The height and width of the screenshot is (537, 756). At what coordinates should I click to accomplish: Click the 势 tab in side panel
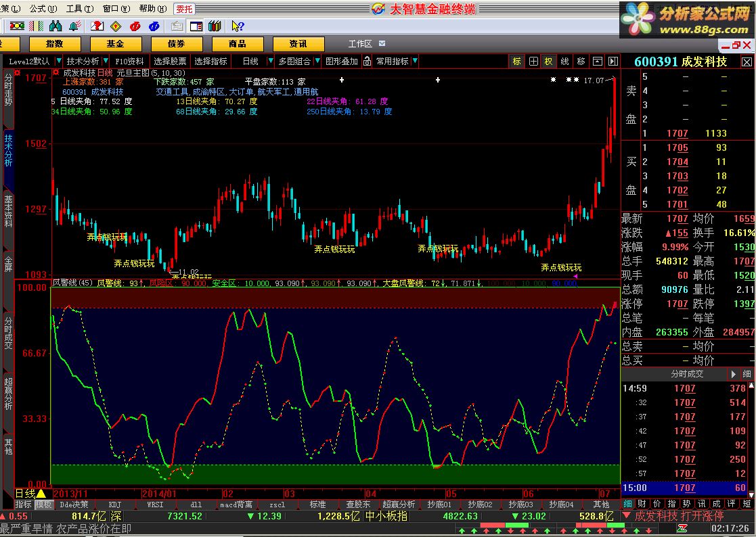coord(686,504)
